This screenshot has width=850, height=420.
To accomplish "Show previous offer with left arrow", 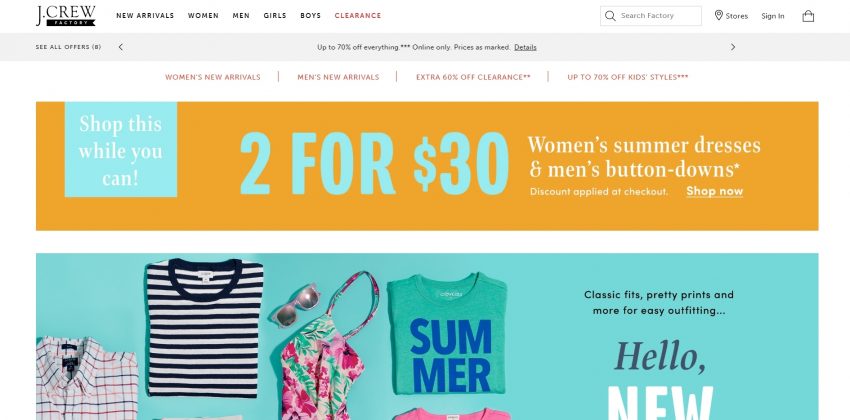I will 120,47.
